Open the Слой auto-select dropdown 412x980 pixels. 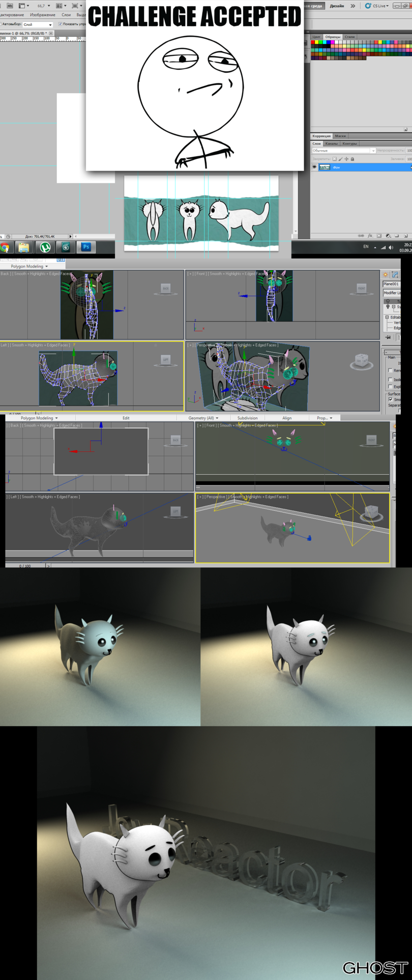coord(38,24)
